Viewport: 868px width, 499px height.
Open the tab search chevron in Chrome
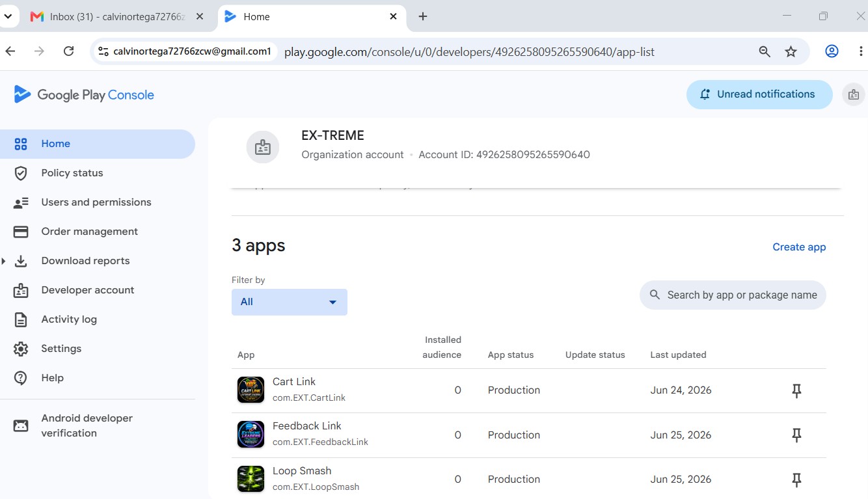click(x=8, y=16)
